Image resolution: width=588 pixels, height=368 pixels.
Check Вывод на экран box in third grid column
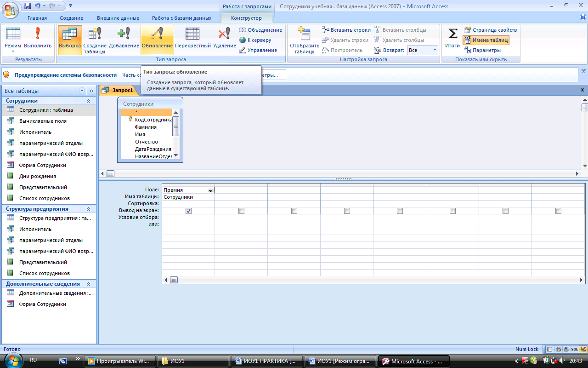click(x=294, y=211)
